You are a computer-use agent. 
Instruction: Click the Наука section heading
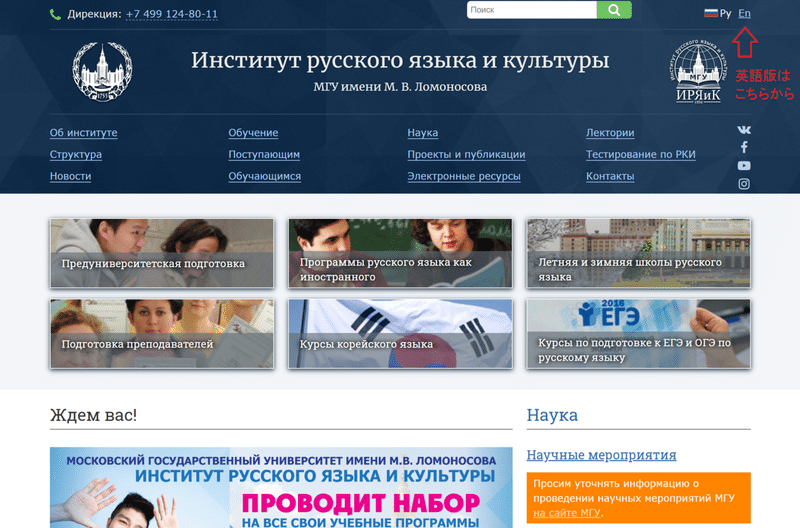552,415
